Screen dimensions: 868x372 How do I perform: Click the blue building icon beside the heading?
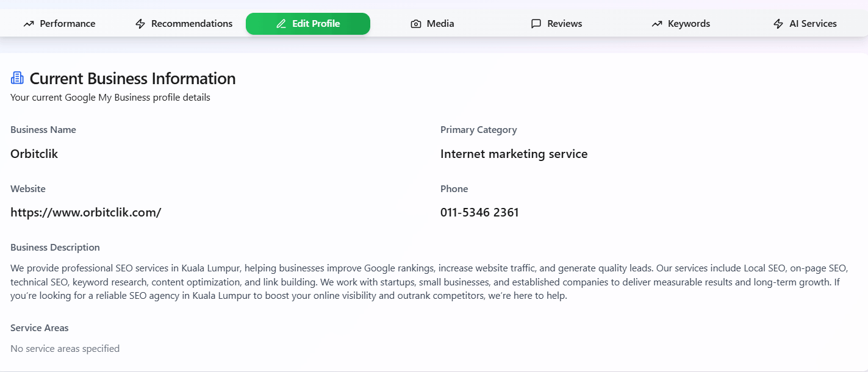click(x=17, y=78)
